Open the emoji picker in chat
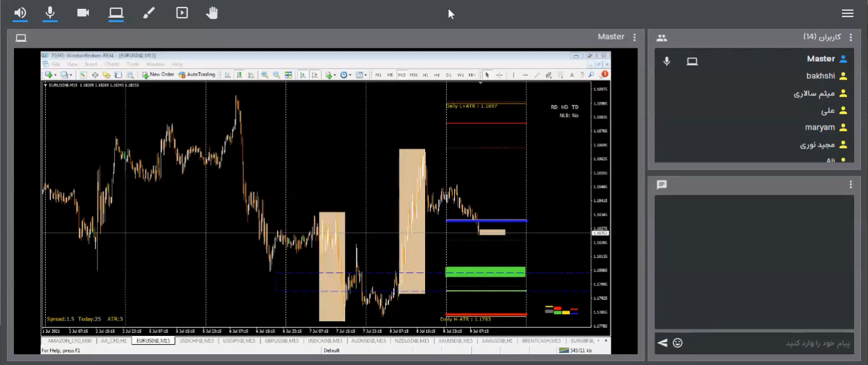 tap(678, 343)
